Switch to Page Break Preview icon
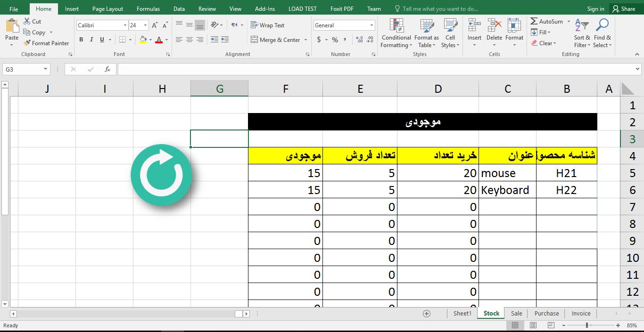This screenshot has width=644, height=332. tap(551, 325)
